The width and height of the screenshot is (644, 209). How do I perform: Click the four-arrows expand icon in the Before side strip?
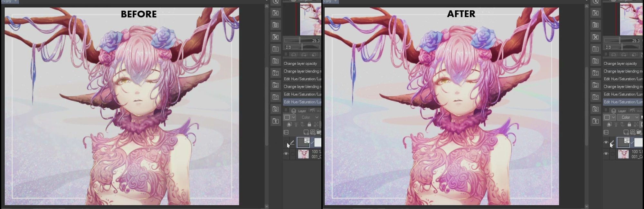coord(276,73)
